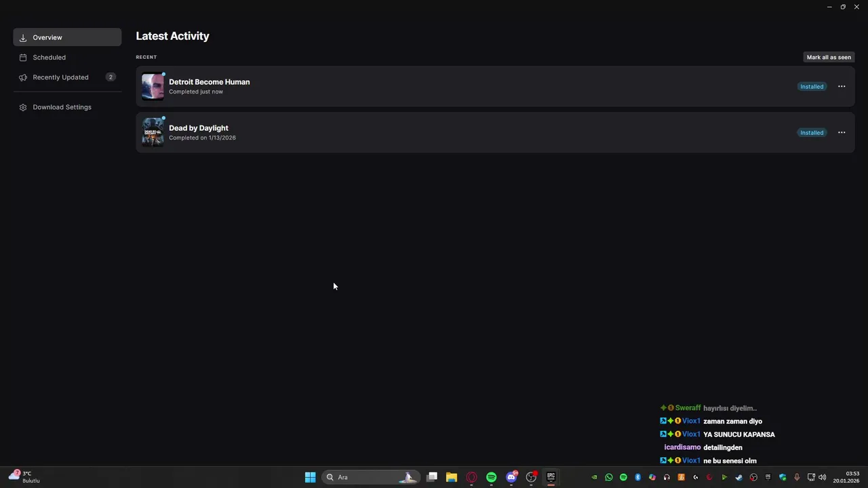Open Opera GX browser from taskbar

471,477
